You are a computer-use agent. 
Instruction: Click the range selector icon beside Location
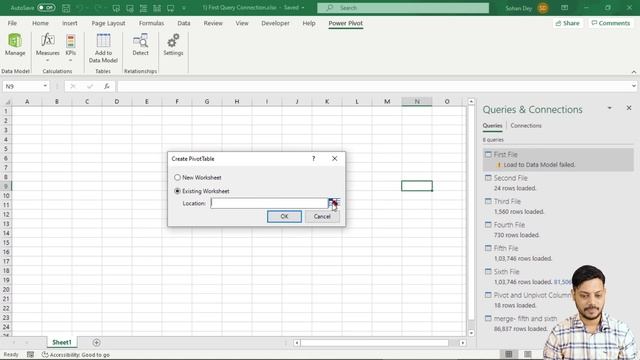pos(334,203)
